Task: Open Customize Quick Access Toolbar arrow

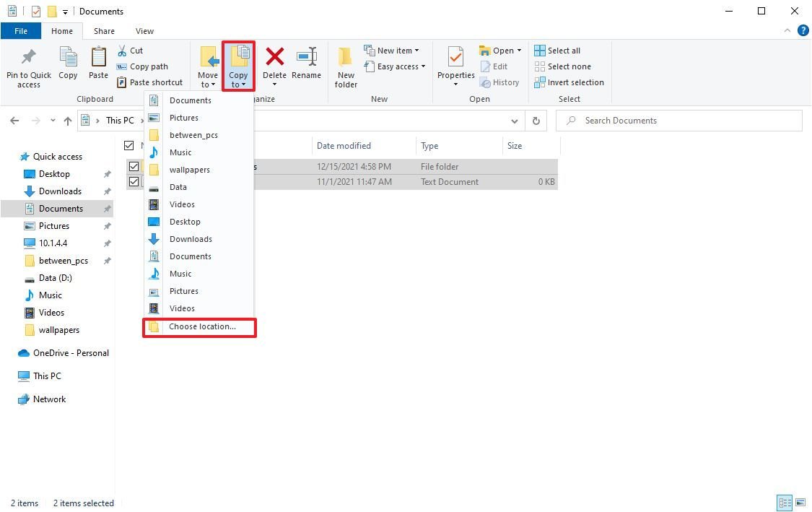Action: (65, 12)
